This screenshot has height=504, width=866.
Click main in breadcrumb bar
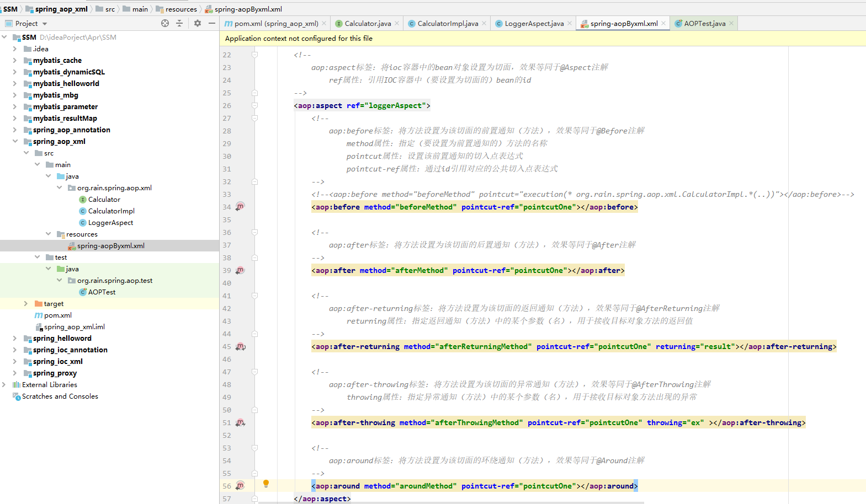pyautogui.click(x=135, y=9)
